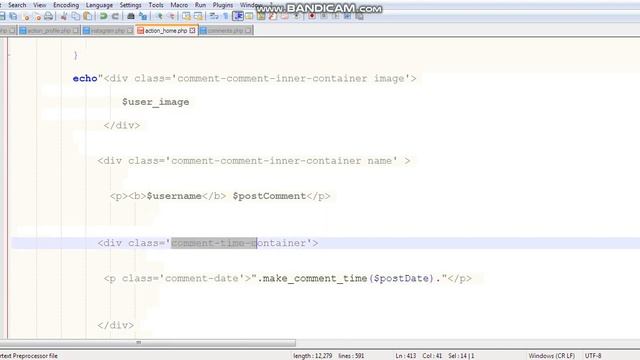Cut the selection using the scissors icon
Image resolution: width=640 pixels, height=360 pixels.
click(x=64, y=16)
